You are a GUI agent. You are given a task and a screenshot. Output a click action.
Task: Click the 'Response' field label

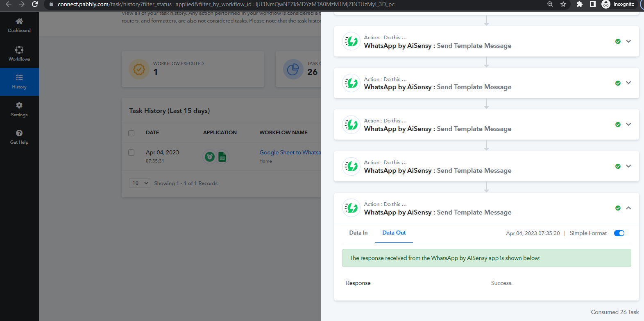(x=358, y=283)
